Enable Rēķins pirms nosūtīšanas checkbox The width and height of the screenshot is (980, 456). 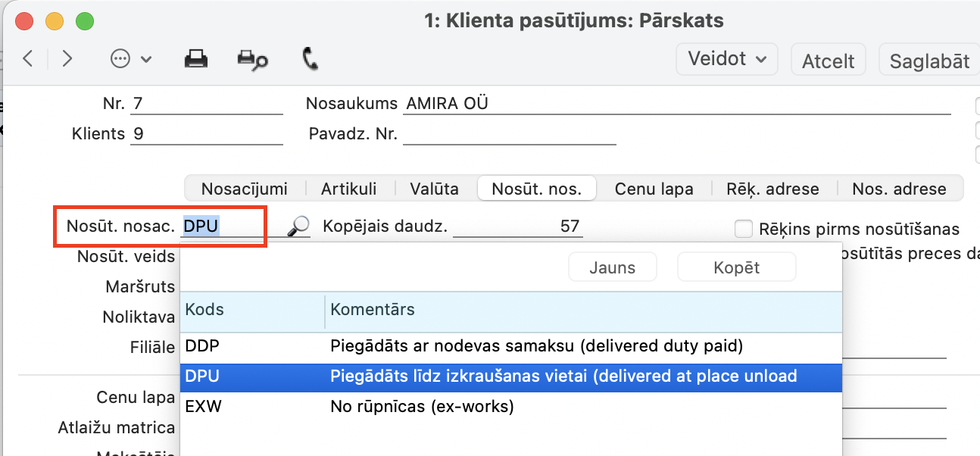pyautogui.click(x=744, y=229)
